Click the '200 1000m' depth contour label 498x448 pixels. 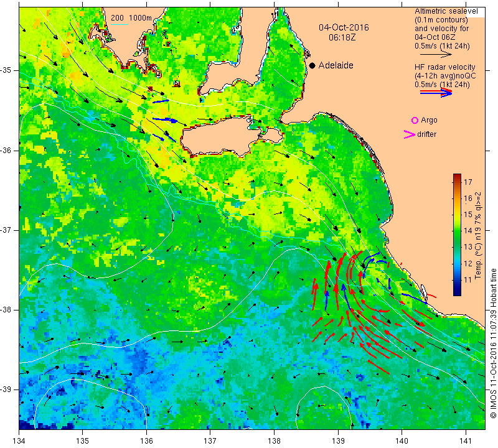click(131, 18)
